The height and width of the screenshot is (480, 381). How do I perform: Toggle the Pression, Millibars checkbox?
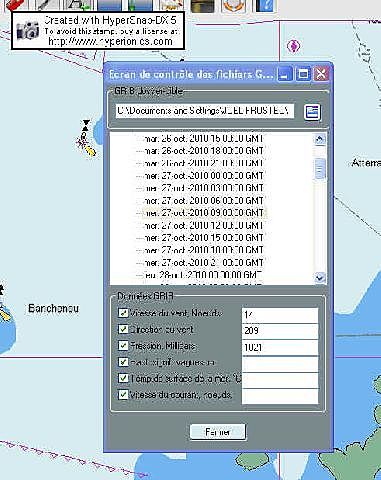(123, 345)
